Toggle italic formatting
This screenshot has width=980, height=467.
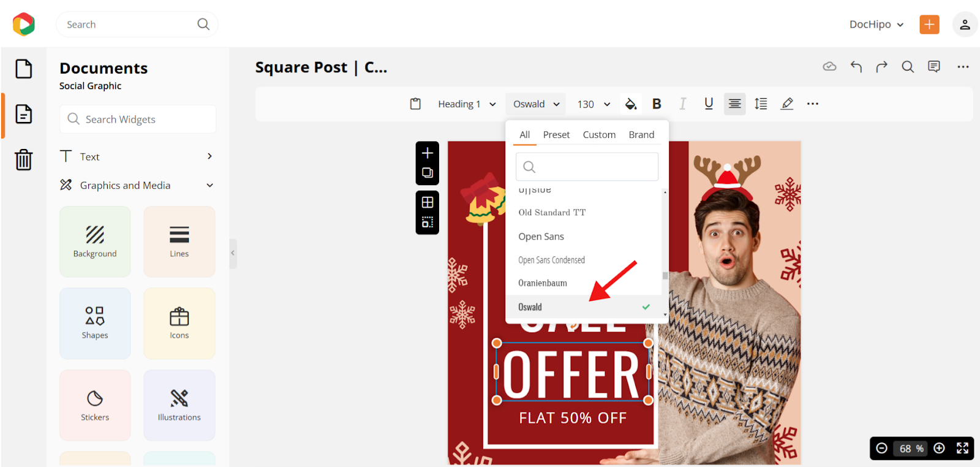point(682,104)
